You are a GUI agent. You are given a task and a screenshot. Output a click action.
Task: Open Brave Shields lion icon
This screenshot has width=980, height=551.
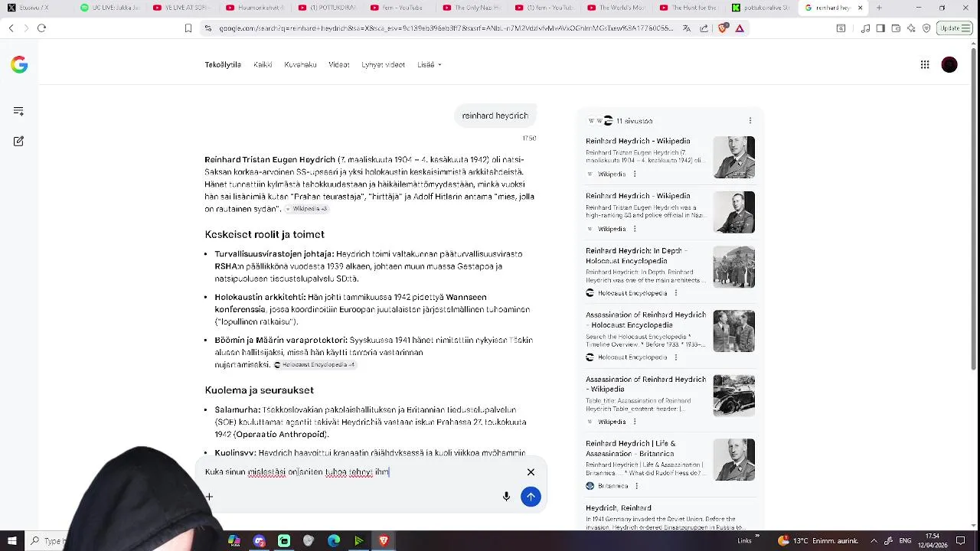[723, 28]
